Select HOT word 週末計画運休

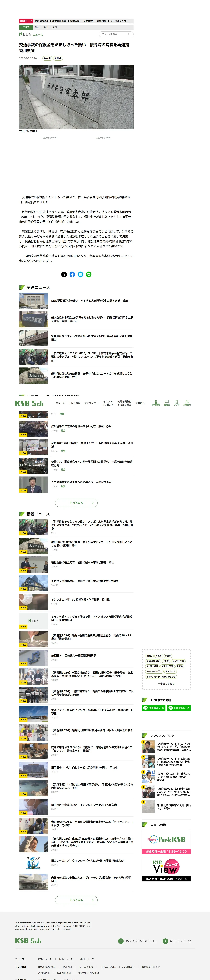coord(59,21)
